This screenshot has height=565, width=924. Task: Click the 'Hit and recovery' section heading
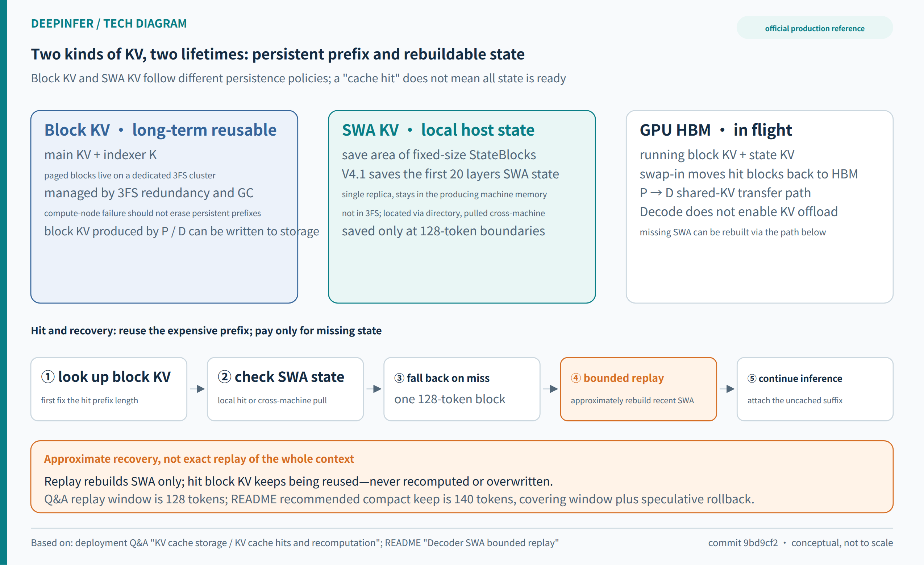tap(206, 330)
